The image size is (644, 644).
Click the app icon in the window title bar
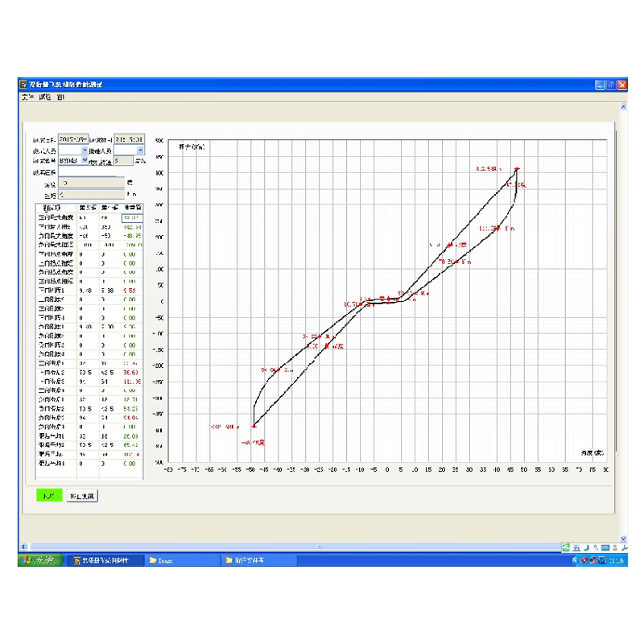pos(24,85)
